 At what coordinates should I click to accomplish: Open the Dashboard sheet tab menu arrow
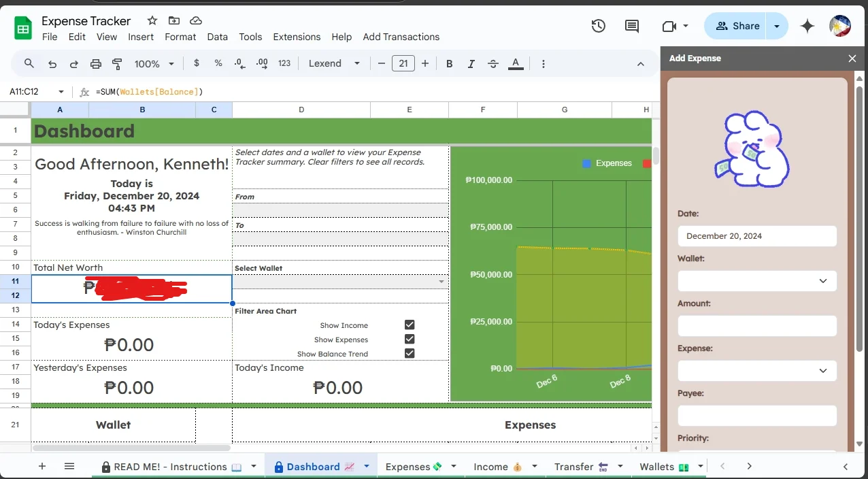click(x=367, y=466)
